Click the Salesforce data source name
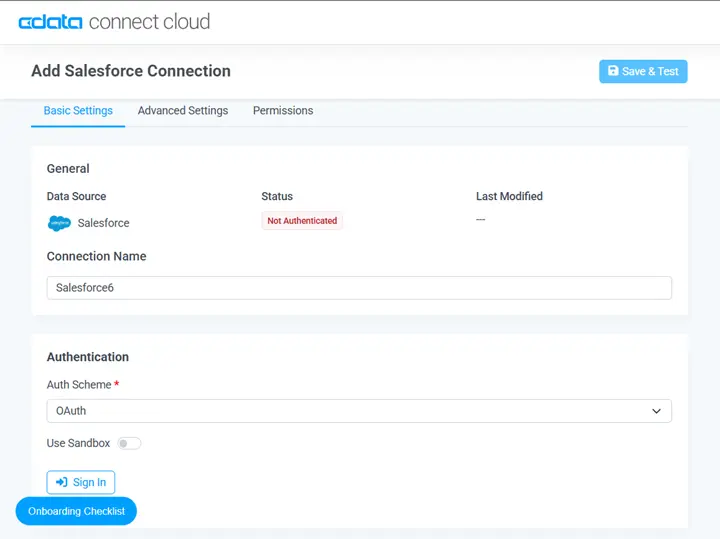 pos(103,223)
